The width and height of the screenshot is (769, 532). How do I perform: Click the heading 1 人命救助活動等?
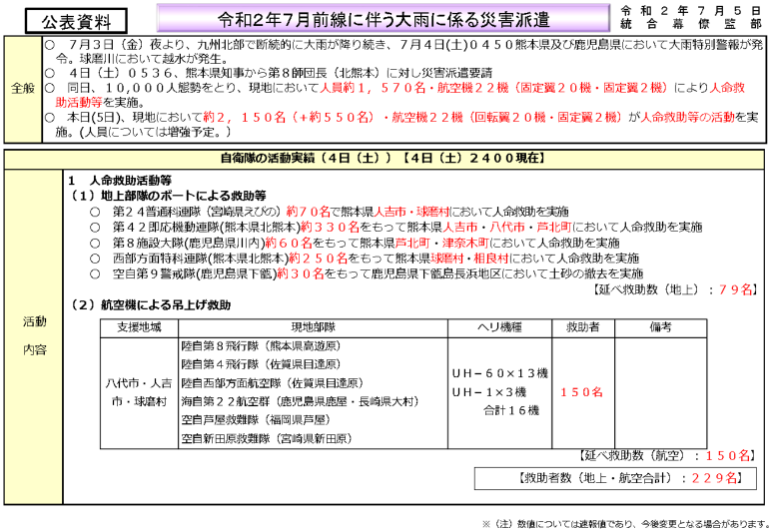tap(120, 181)
